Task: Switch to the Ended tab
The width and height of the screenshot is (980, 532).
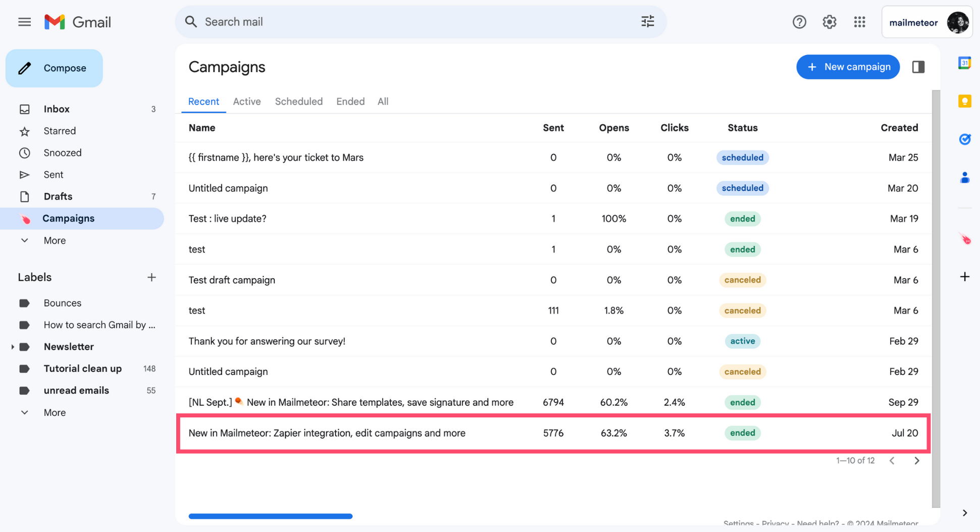Action: point(350,101)
